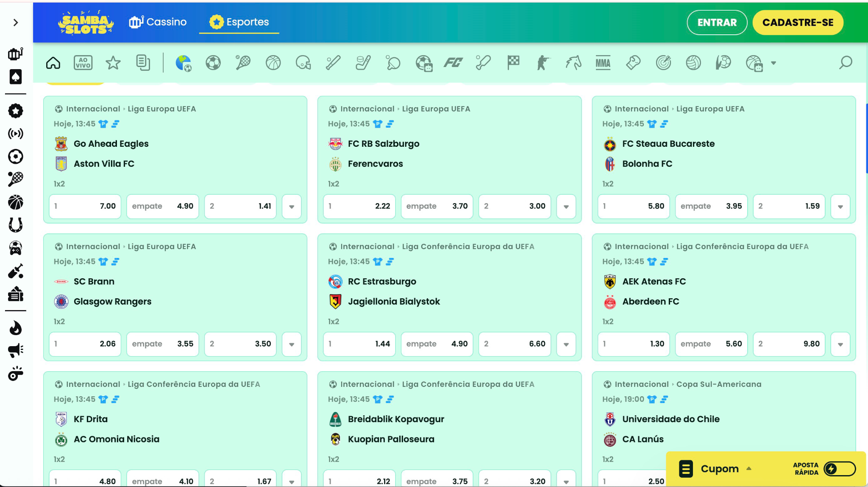868x487 pixels.
Task: Click the fire icon in left sidebar
Action: pyautogui.click(x=16, y=328)
